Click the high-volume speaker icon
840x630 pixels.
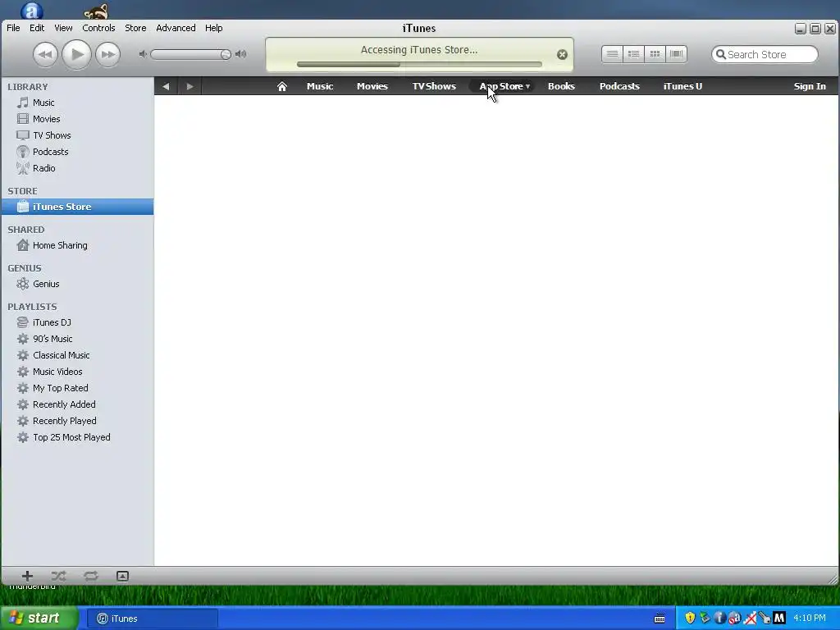tap(240, 54)
